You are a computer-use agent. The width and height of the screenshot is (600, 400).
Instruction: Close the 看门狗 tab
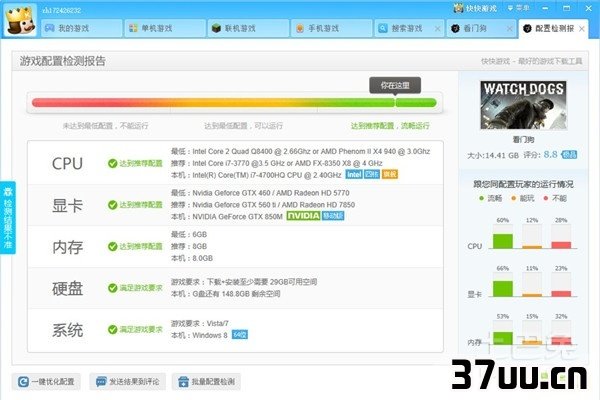(x=509, y=29)
